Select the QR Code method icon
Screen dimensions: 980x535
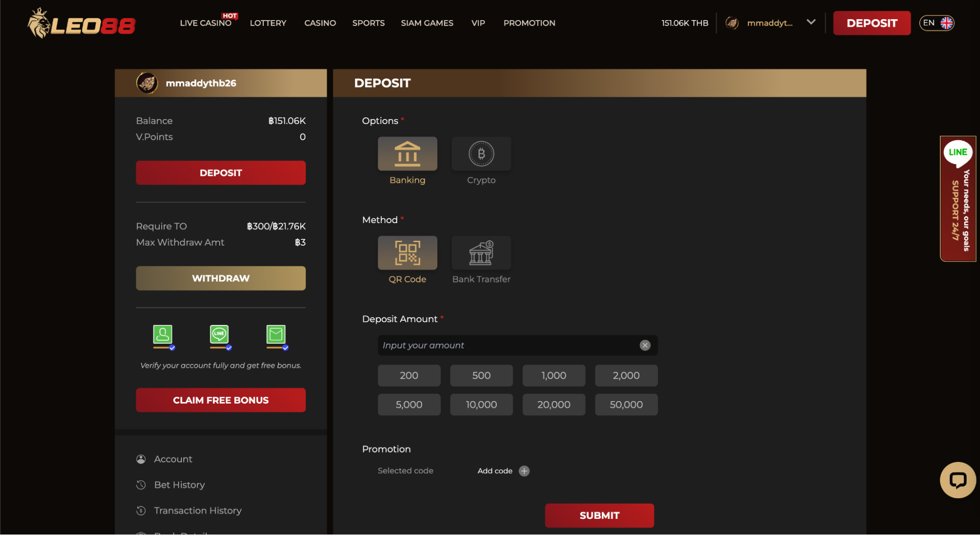tap(407, 253)
